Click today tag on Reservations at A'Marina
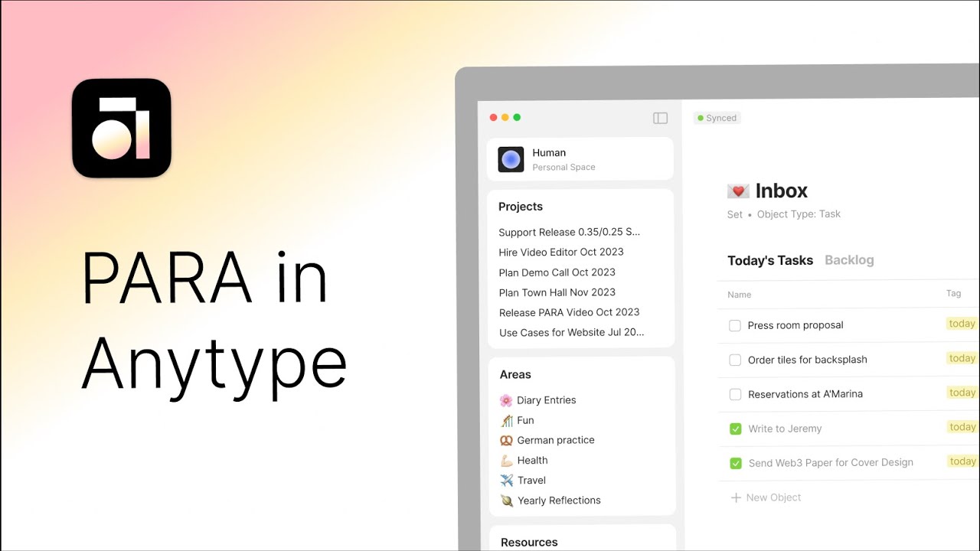The width and height of the screenshot is (980, 551). pyautogui.click(x=962, y=393)
